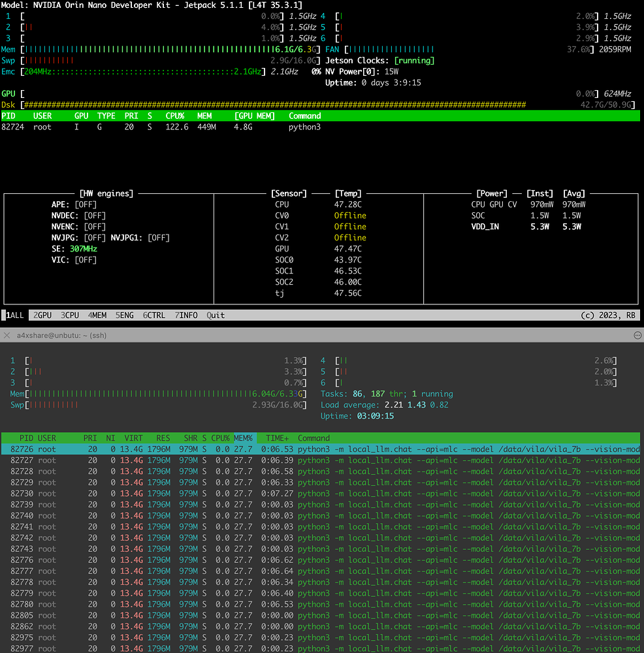Viewport: 644px width, 653px height.
Task: Open the 3CPU tab in jtop
Action: (x=70, y=315)
